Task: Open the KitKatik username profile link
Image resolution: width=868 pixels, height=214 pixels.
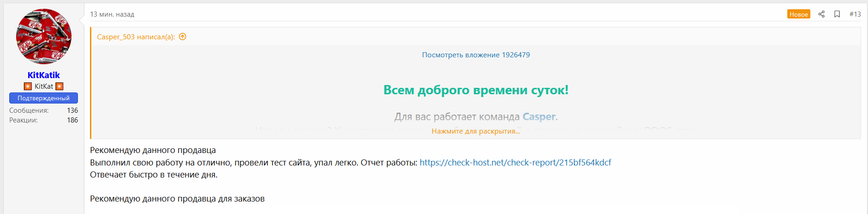Action: pyautogui.click(x=44, y=75)
